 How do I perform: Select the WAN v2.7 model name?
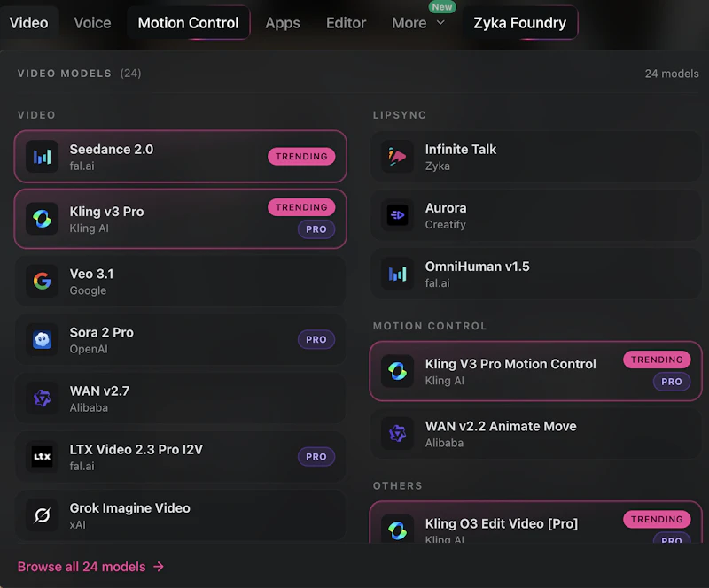99,391
